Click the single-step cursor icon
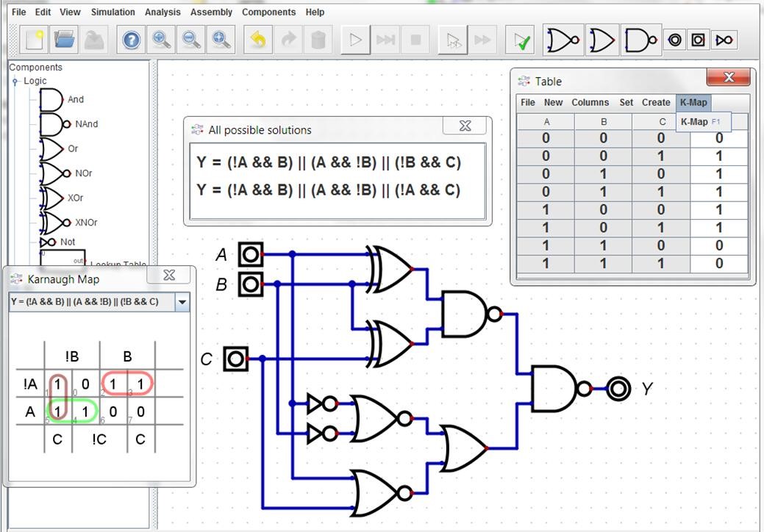This screenshot has height=532, width=764. coord(453,40)
